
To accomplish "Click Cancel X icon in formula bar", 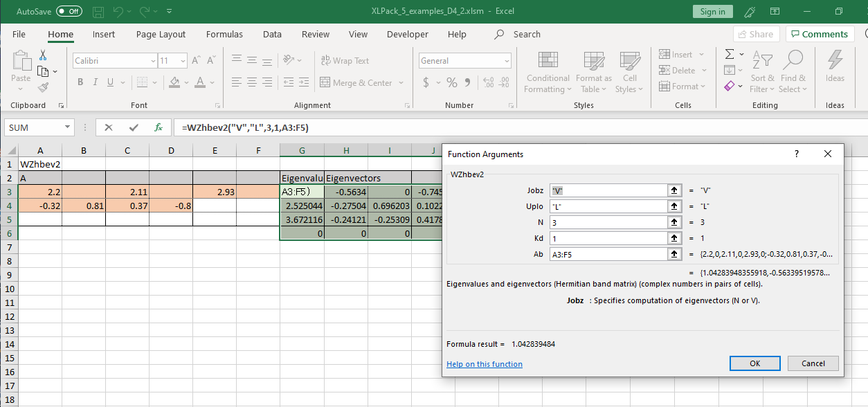I will (x=109, y=128).
